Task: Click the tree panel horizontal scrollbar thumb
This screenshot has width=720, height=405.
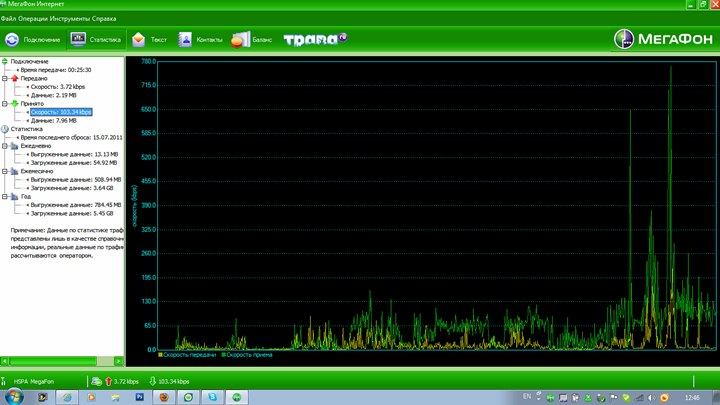Action: coord(53,361)
